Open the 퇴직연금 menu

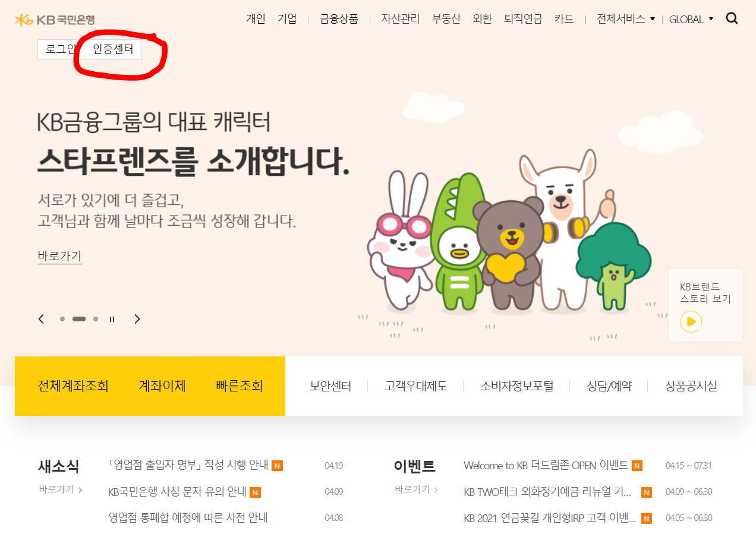pyautogui.click(x=523, y=19)
